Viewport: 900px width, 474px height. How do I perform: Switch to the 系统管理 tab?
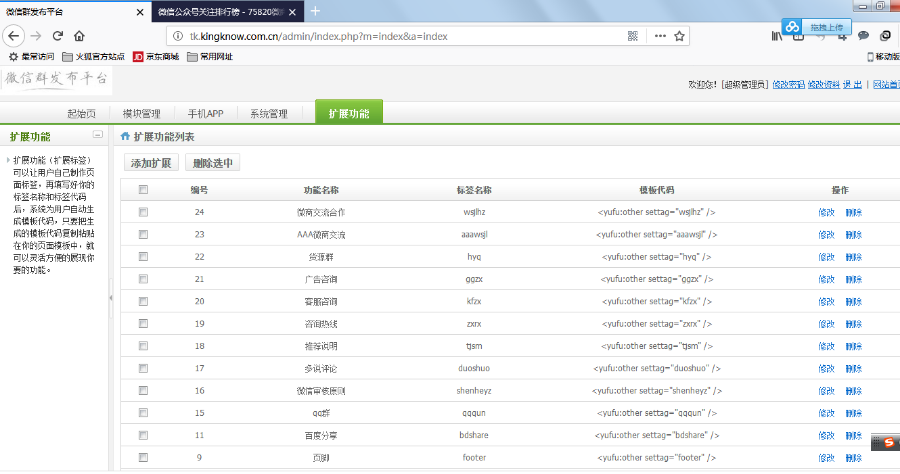coord(269,114)
